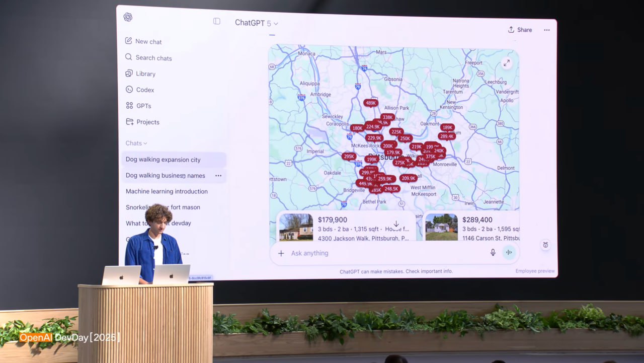644x363 pixels.
Task: Open the Machine learning introduction chat
Action: [167, 191]
